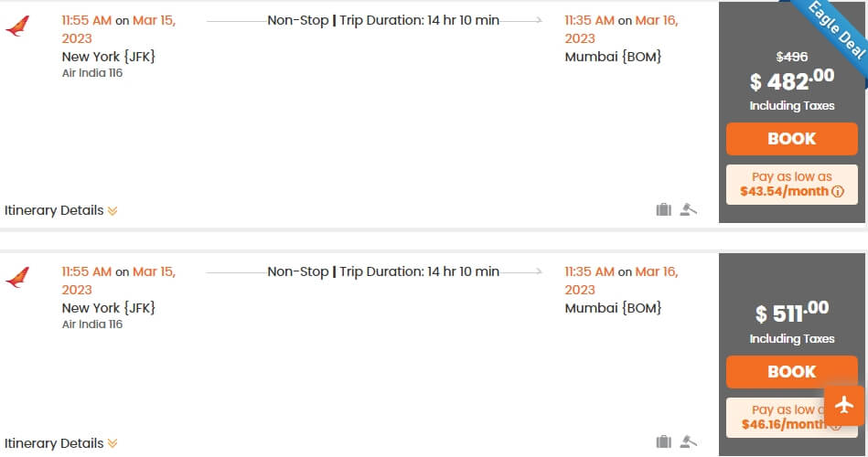
Task: Click the info icon beside $43.54/month
Action: pos(838,191)
